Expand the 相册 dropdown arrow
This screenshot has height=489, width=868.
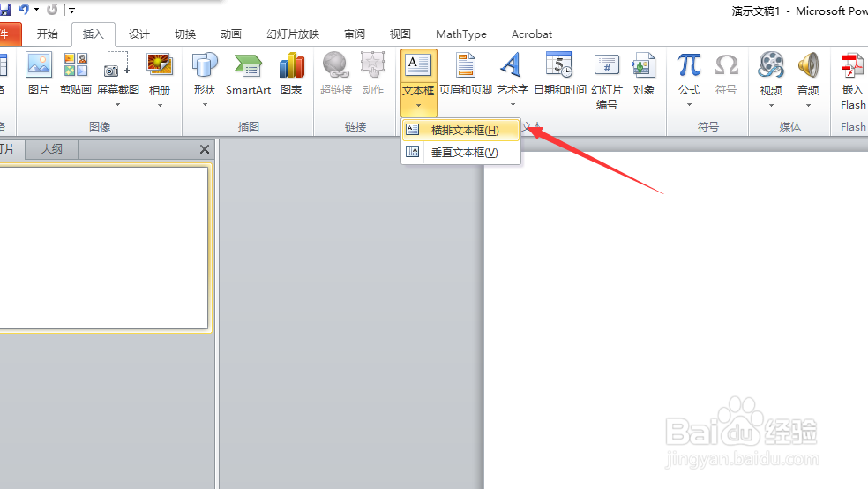(x=160, y=105)
